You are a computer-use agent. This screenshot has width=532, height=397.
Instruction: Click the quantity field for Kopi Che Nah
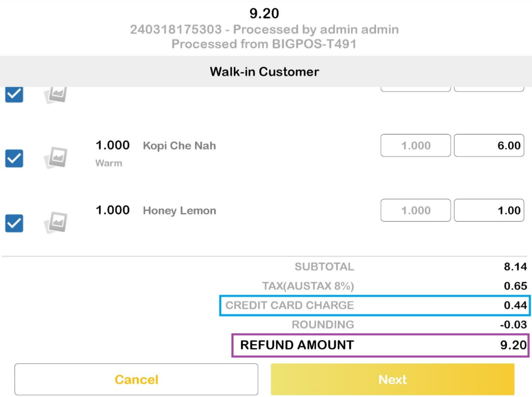(x=415, y=145)
